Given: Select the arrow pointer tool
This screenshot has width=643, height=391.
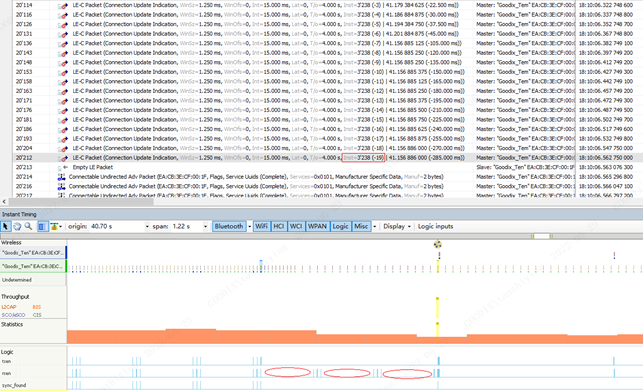Looking at the screenshot, I should [x=5, y=226].
